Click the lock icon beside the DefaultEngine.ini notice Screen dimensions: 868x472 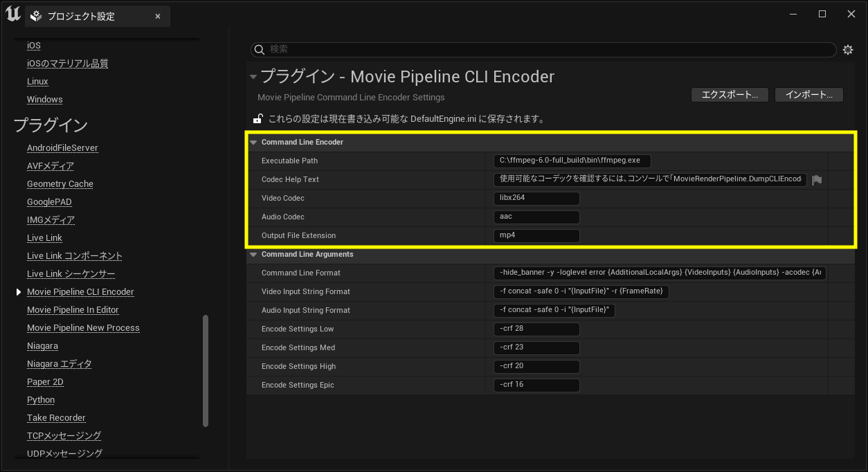(x=257, y=118)
